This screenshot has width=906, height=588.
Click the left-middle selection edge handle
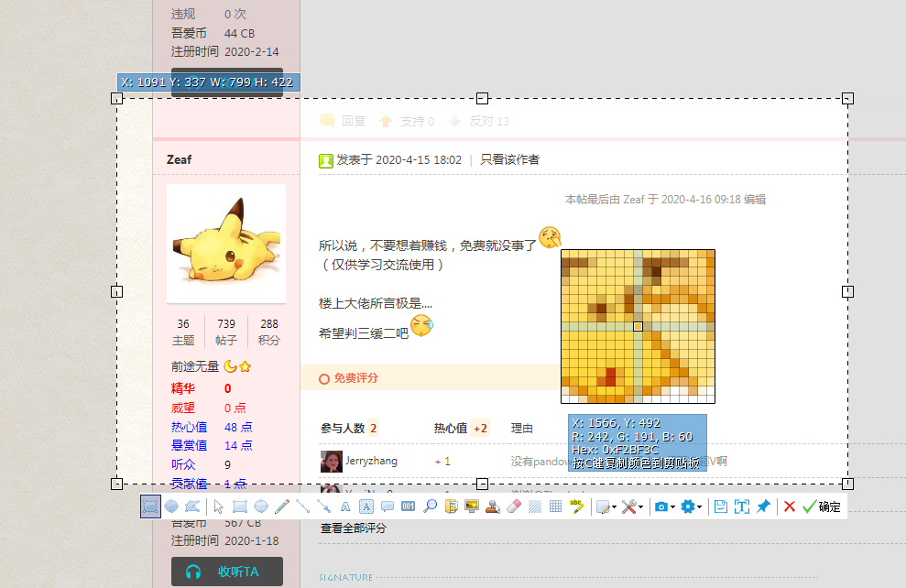[116, 291]
